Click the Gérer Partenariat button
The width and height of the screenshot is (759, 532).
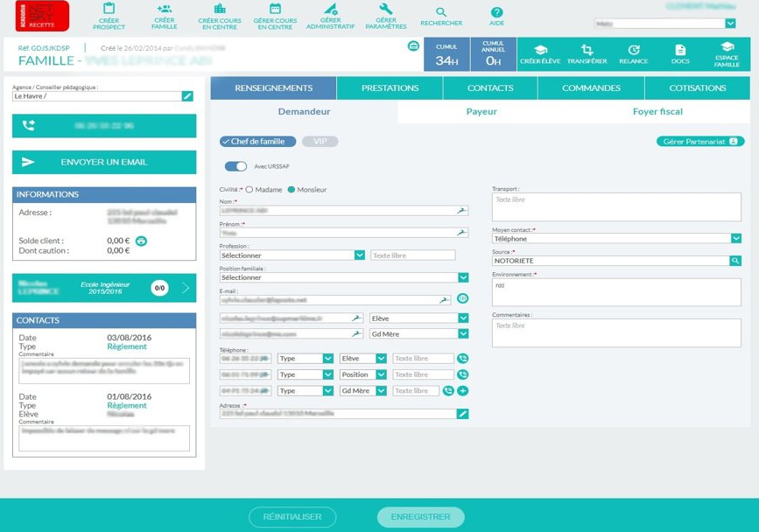(700, 141)
